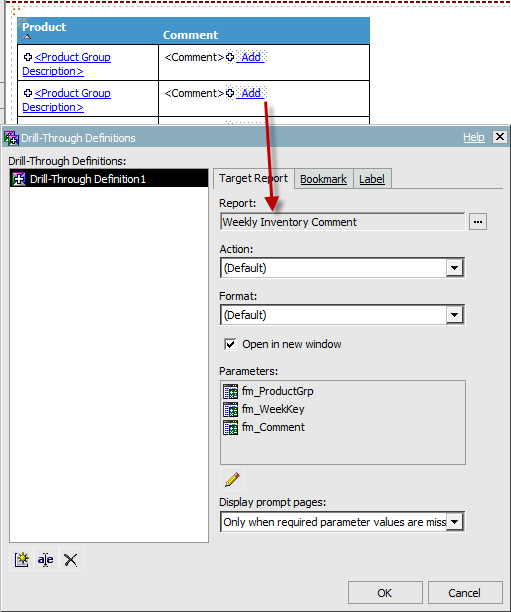This screenshot has height=612, width=511.
Task: Delete the selected drill-through definition
Action: coord(70,559)
